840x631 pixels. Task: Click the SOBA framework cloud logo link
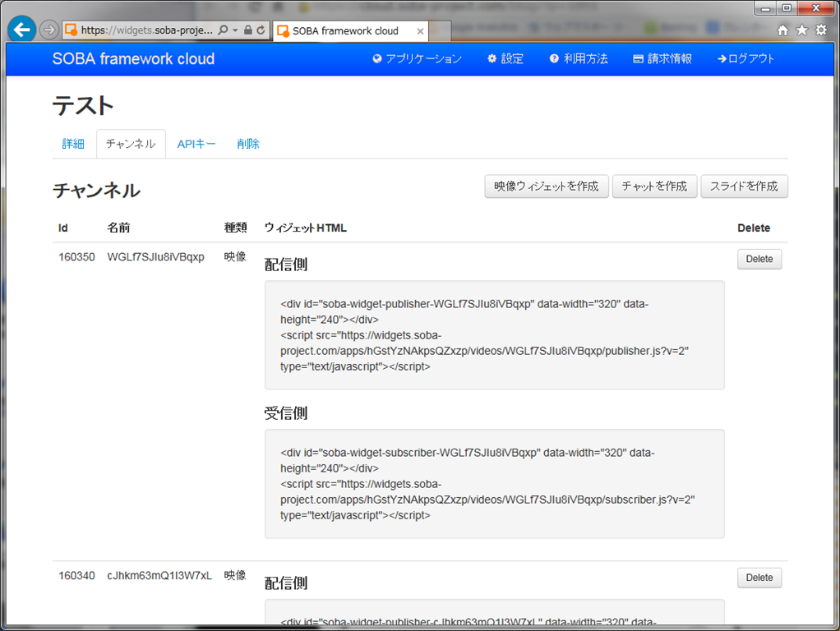tap(133, 58)
